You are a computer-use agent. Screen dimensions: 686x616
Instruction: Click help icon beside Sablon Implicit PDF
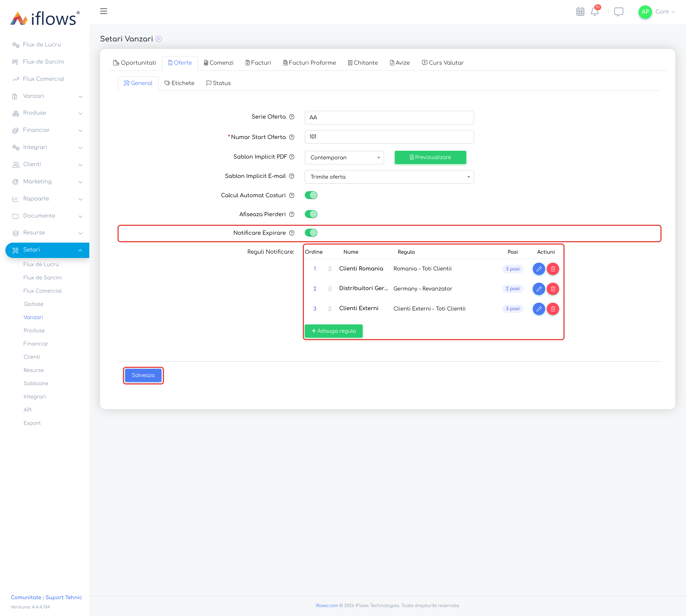click(x=292, y=157)
